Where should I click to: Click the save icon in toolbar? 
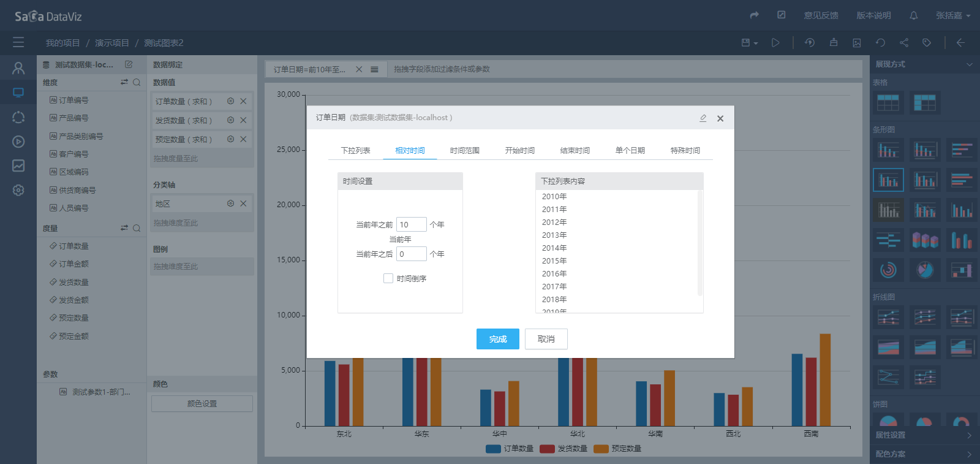[x=745, y=43]
